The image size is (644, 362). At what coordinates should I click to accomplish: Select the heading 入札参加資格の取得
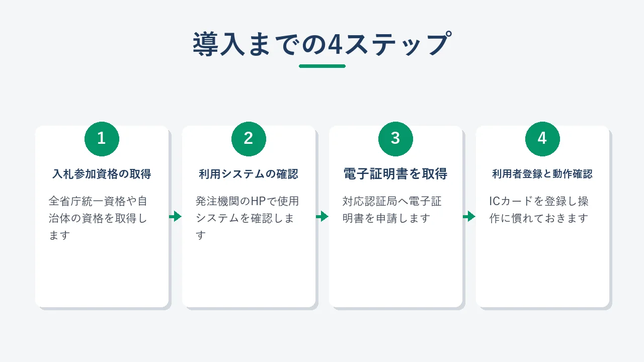click(102, 174)
